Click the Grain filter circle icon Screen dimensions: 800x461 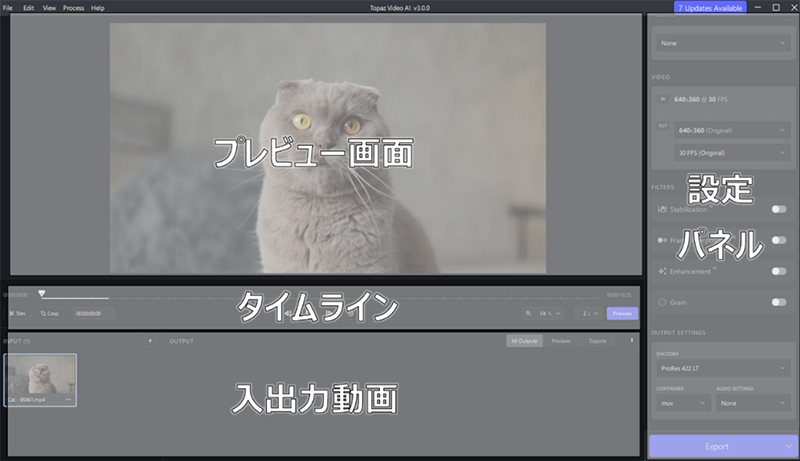pos(662,302)
